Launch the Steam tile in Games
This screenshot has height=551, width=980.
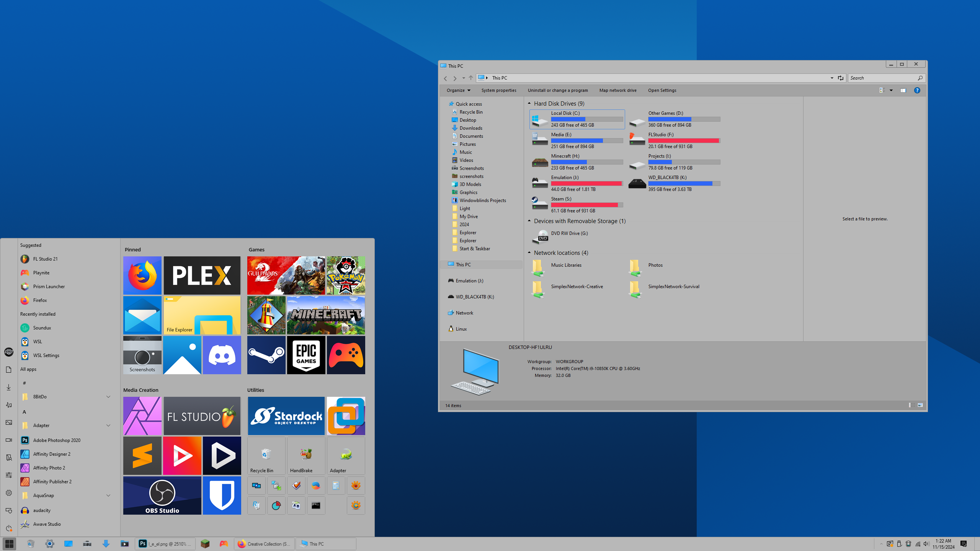click(266, 355)
